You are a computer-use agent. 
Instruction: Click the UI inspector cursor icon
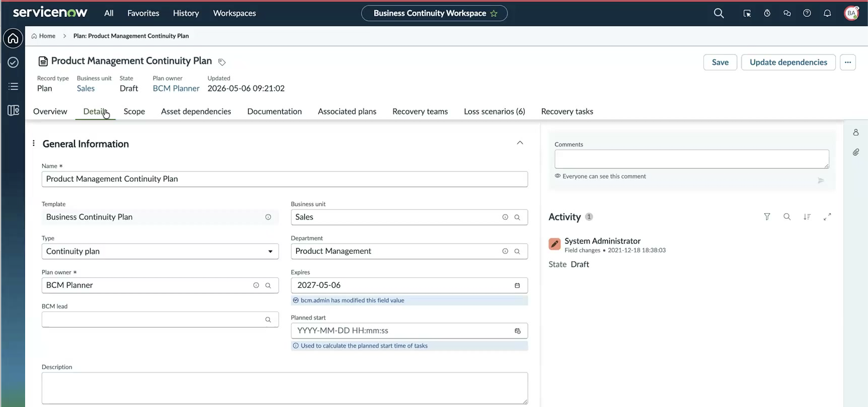(x=747, y=13)
